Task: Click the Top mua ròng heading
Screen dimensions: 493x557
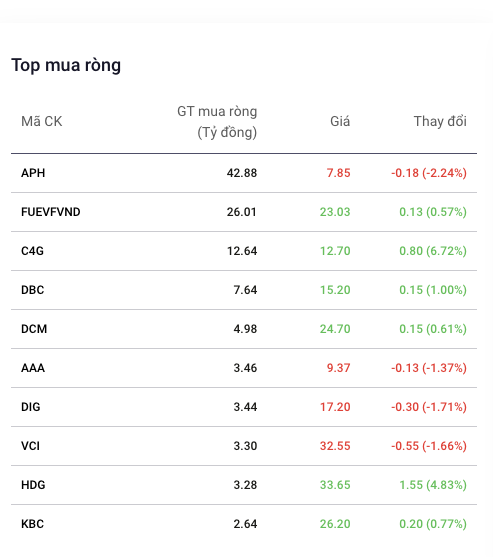Action: coord(66,65)
